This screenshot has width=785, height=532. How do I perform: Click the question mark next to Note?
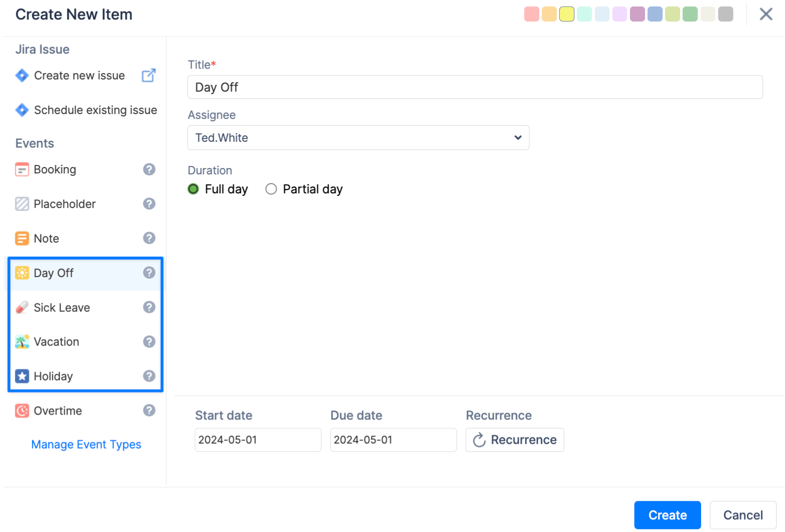point(149,238)
